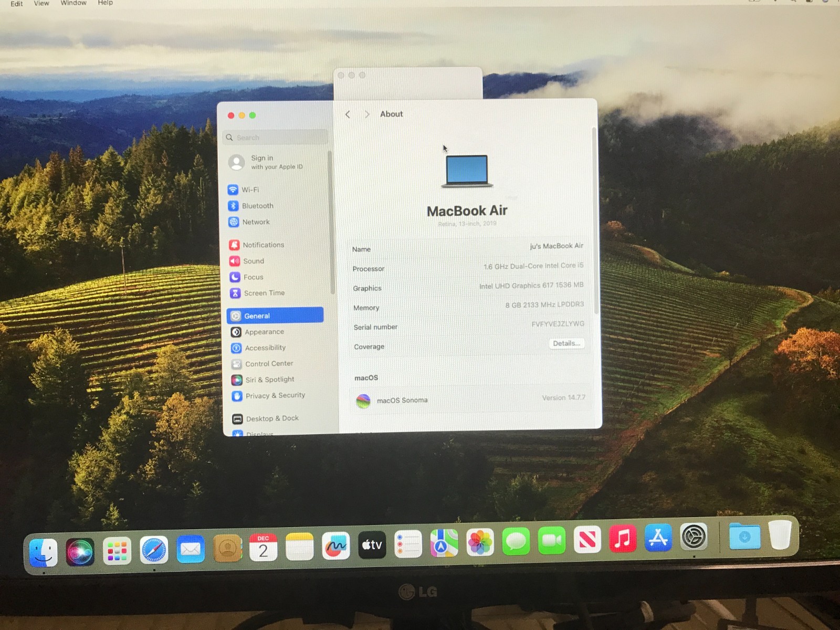Launch Music from the Dock
The image size is (840, 630).
tap(623, 538)
